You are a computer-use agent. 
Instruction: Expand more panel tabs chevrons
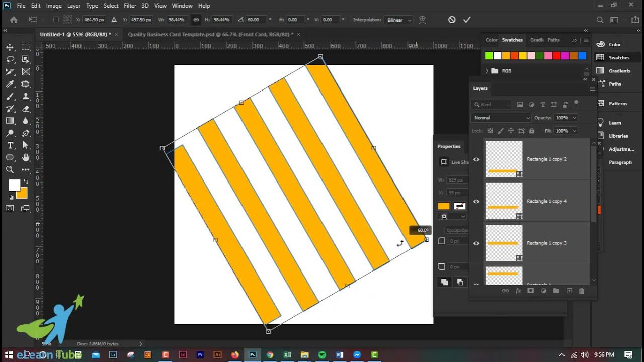pos(574,40)
